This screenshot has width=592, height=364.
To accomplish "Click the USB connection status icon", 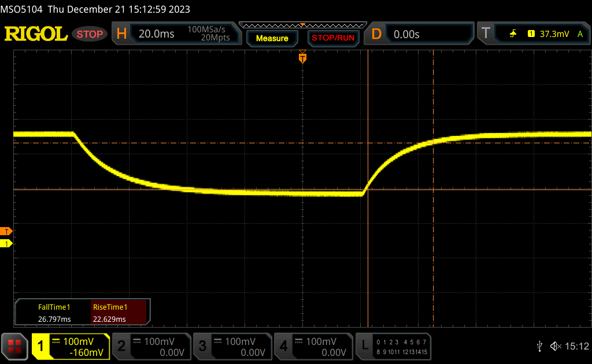I will [539, 346].
